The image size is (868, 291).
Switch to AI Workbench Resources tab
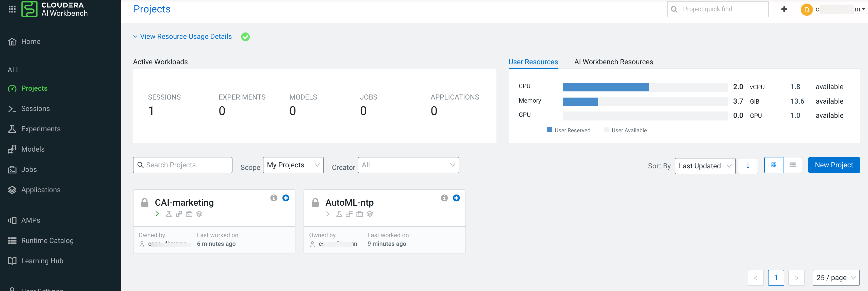[613, 62]
